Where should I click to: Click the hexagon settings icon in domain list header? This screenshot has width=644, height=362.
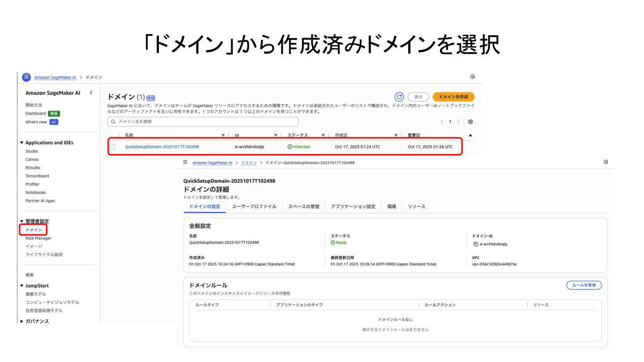(472, 77)
